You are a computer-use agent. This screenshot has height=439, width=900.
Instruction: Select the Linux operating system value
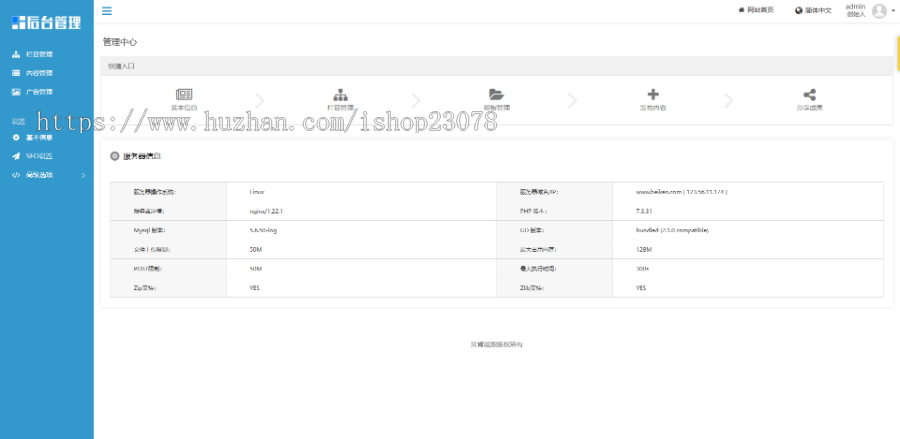pyautogui.click(x=257, y=192)
